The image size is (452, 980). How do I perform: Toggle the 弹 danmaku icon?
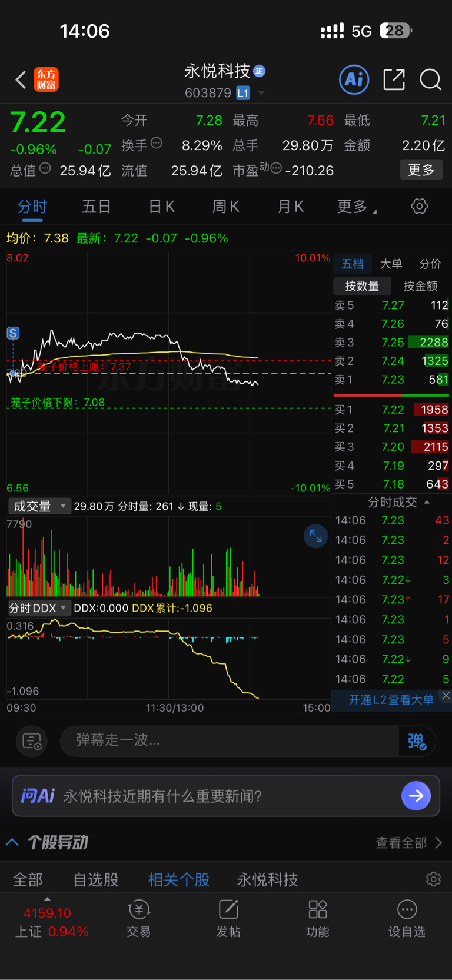click(417, 740)
